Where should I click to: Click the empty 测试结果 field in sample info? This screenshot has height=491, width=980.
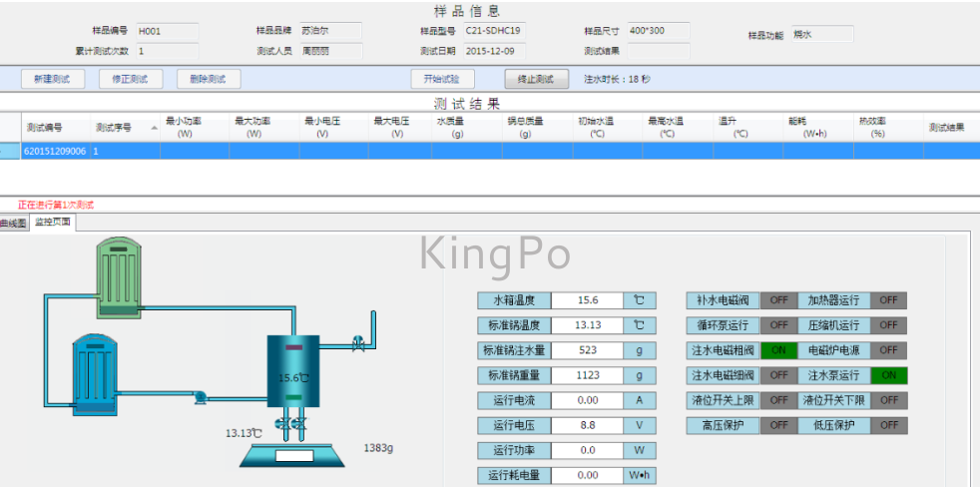659,51
